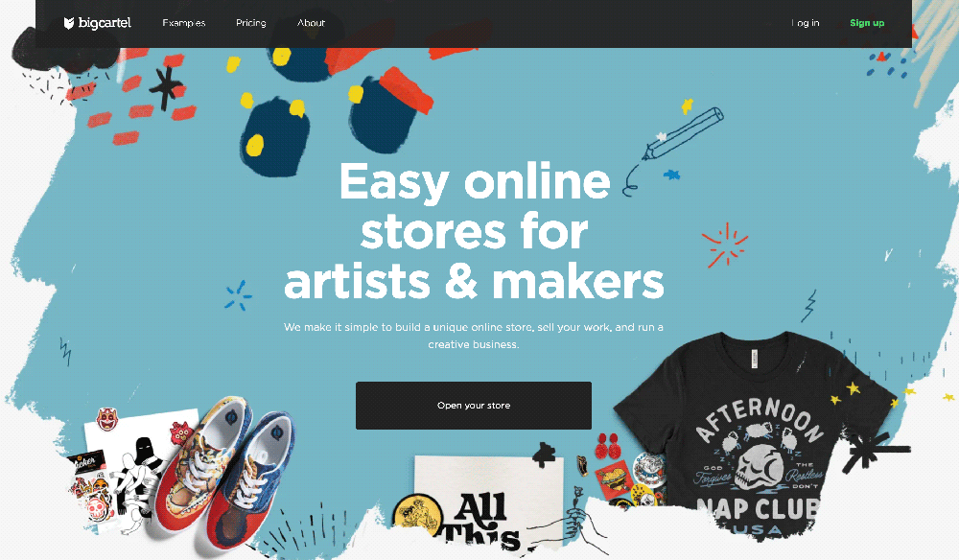Click the dark blue blob with yellow dots
The width and height of the screenshot is (959, 560).
tap(274, 136)
